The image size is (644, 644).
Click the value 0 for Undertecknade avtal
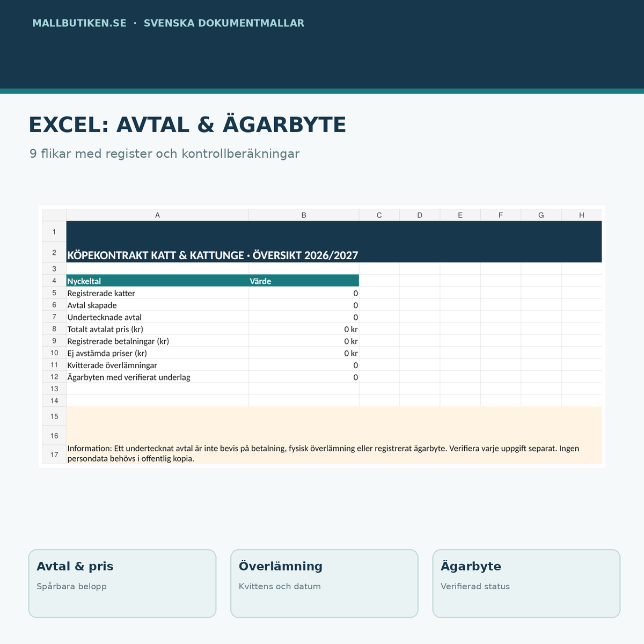pos(304,317)
